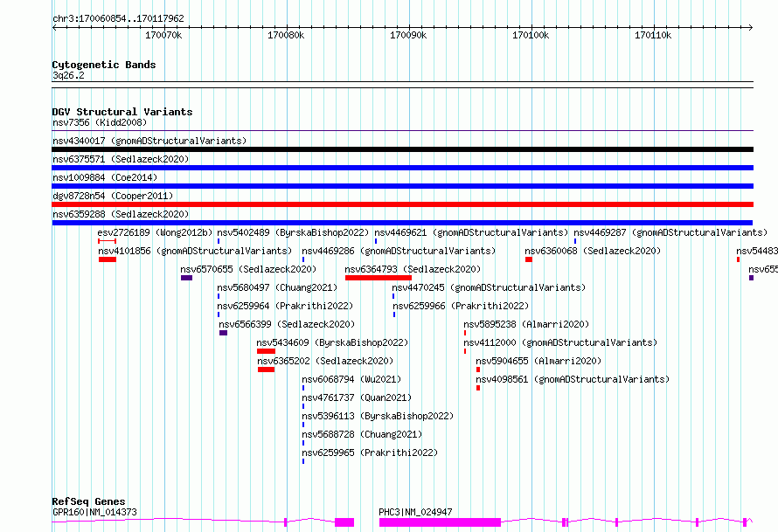778x532 pixels.
Task: Click the nsv4469621 gnomAD variant label
Action: tap(471, 232)
